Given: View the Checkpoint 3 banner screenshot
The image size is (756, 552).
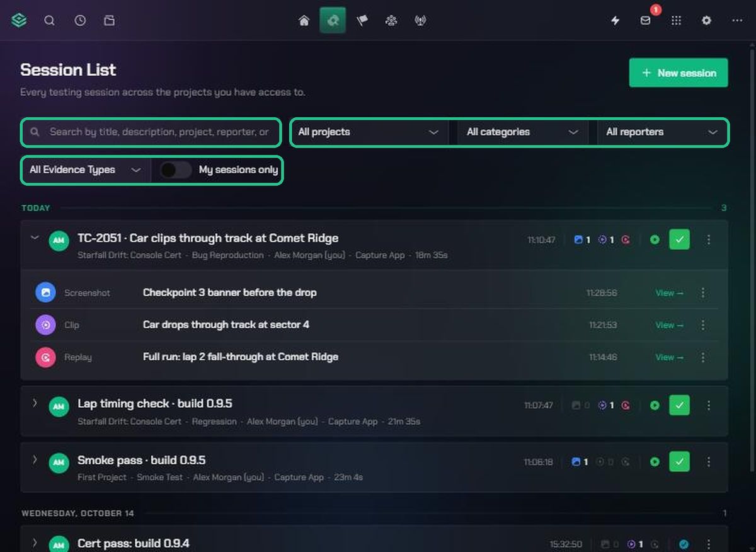Looking at the screenshot, I should 669,292.
